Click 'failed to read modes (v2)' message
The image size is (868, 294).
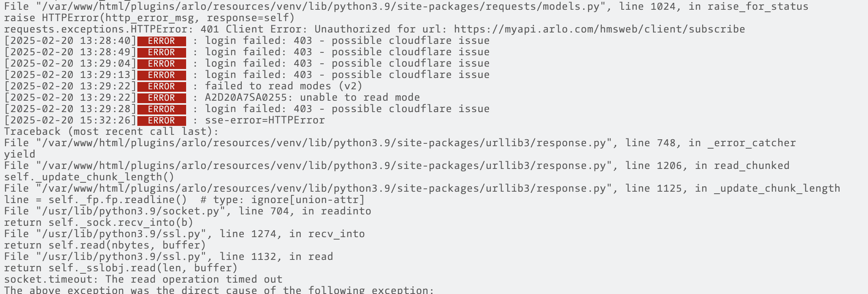click(283, 86)
